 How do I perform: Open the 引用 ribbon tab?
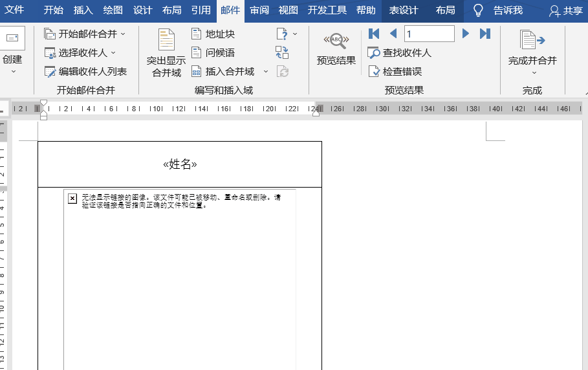[201, 10]
